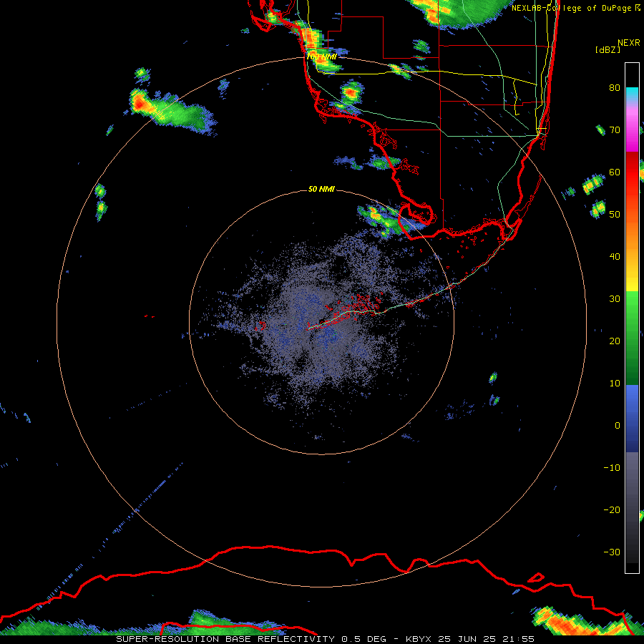Click the 80 value on dBZ scale
This screenshot has width=644, height=644.
615,87
